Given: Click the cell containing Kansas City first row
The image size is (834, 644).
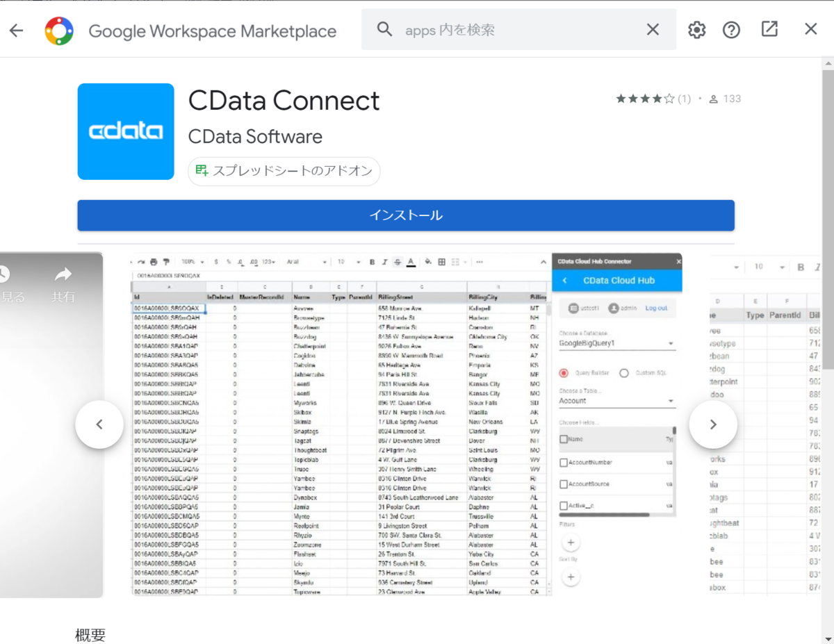Looking at the screenshot, I should [x=498, y=384].
